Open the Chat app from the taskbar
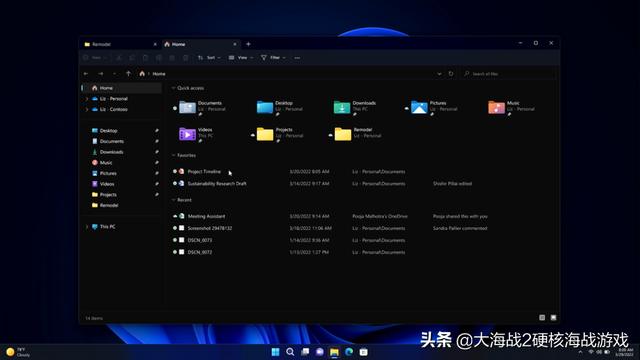 tap(320, 352)
